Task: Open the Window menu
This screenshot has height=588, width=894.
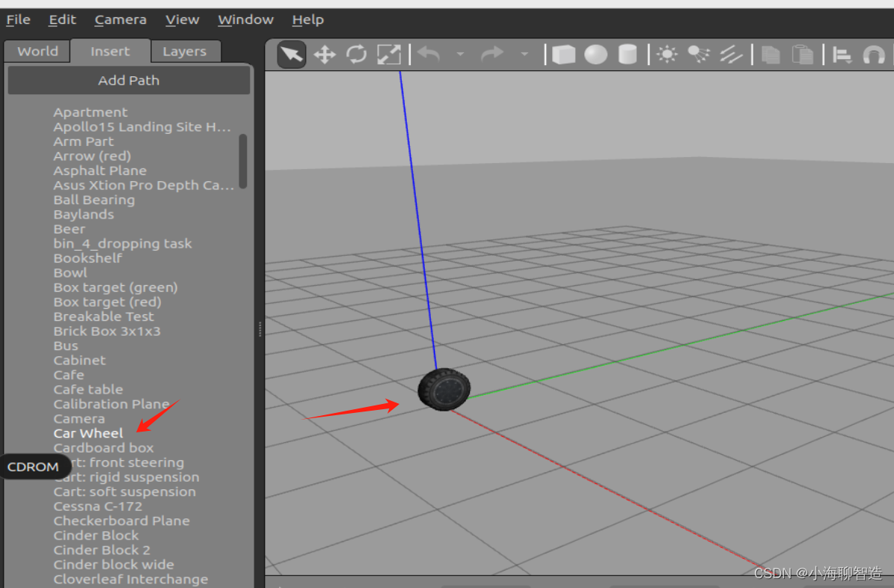Action: [x=245, y=19]
